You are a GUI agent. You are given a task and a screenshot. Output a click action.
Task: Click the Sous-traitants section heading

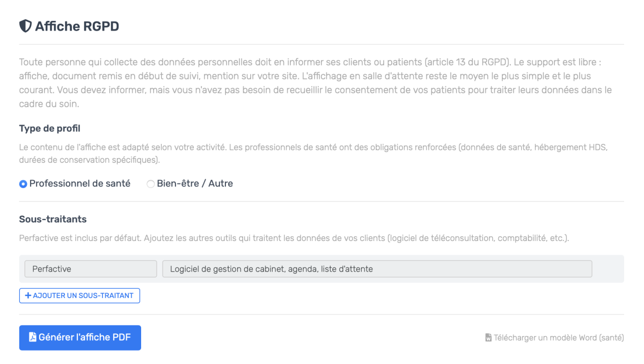[x=53, y=219]
